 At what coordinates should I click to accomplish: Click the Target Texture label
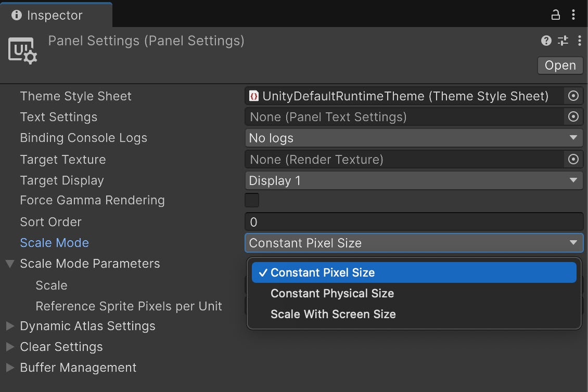63,160
